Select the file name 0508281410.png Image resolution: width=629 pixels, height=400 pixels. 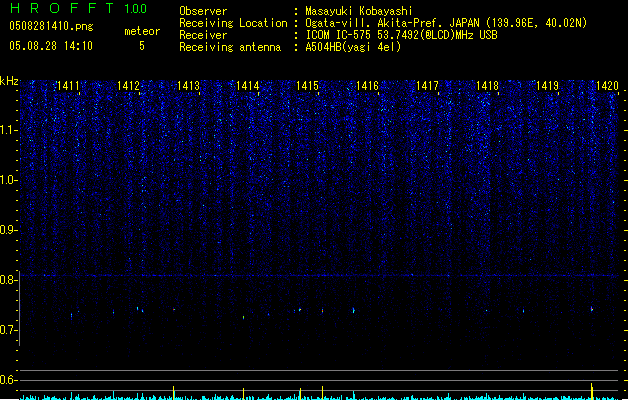[x=51, y=27]
